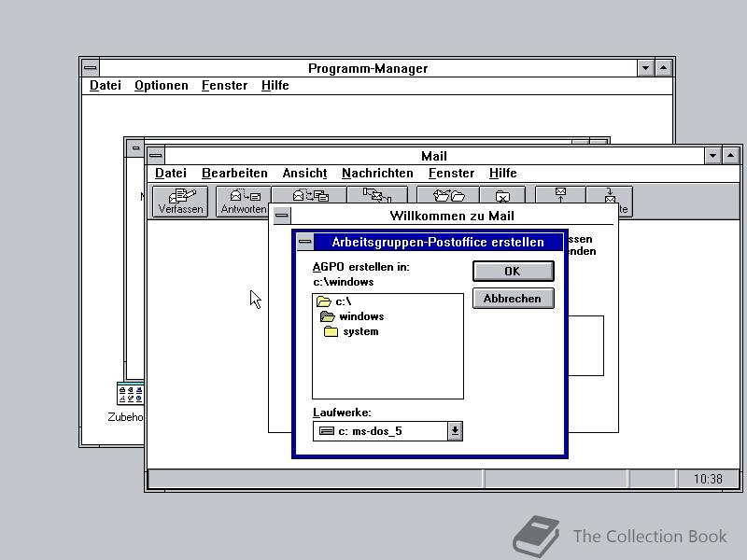Minimize the Programm-Manager window
This screenshot has width=747, height=560.
645,68
